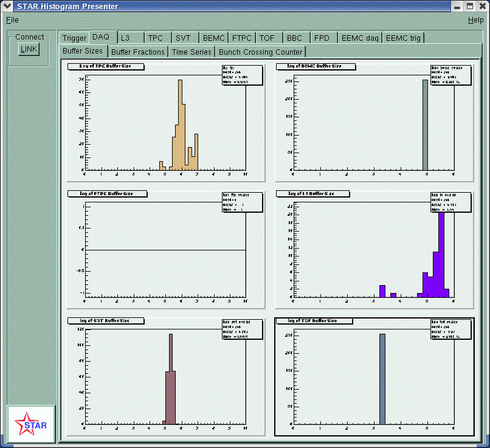Click the STAR logo icon

[x=31, y=424]
